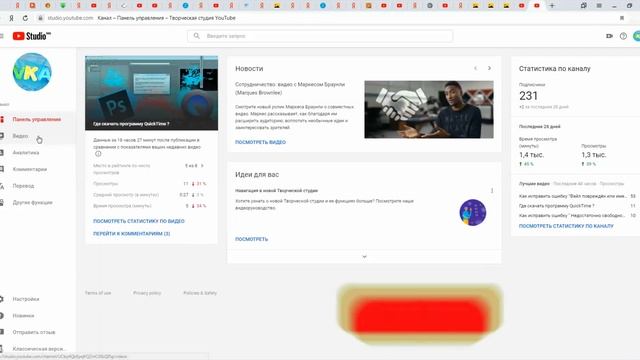Viewport: 640px width, 360px height.
Task: Click the YouTube Studio logo
Action: point(31,36)
